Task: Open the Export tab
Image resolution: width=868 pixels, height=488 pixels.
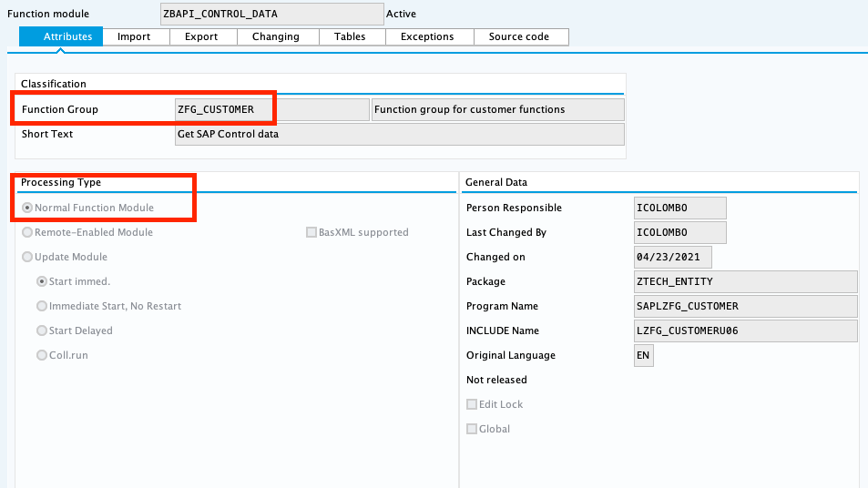Action: 201,36
